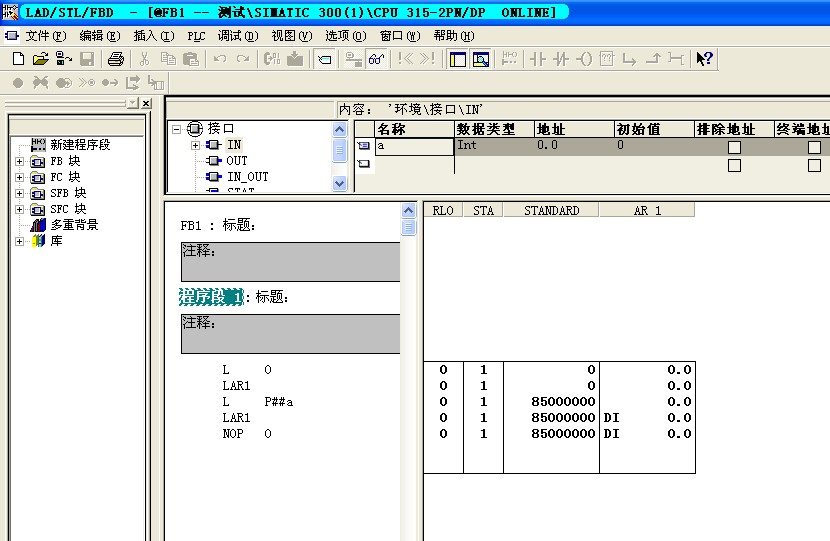Click the 程序段 1 network comment box

pyautogui.click(x=291, y=333)
